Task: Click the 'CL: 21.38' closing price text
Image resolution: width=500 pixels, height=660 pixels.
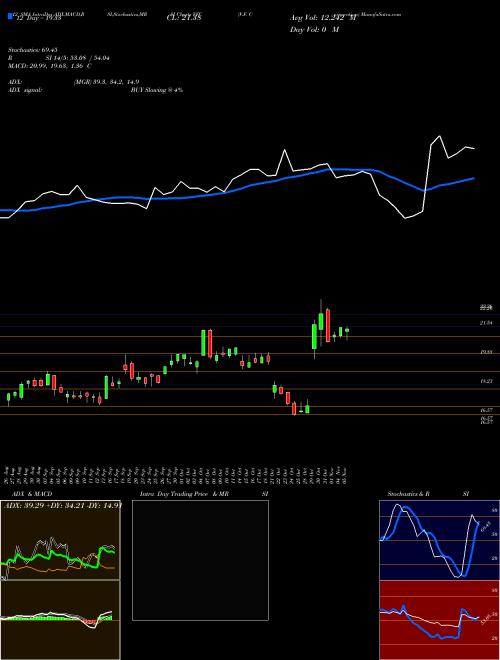Action: [x=184, y=18]
